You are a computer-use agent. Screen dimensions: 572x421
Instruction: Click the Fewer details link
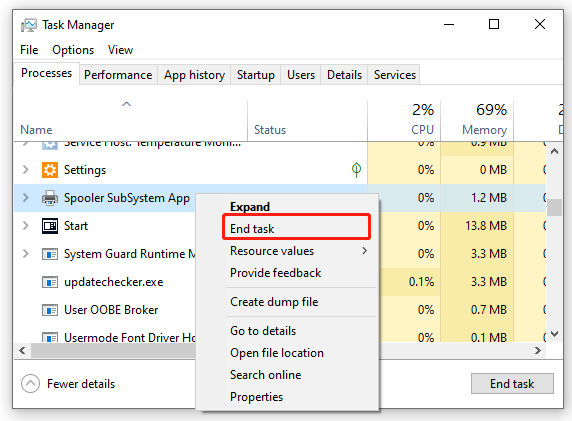click(x=81, y=384)
